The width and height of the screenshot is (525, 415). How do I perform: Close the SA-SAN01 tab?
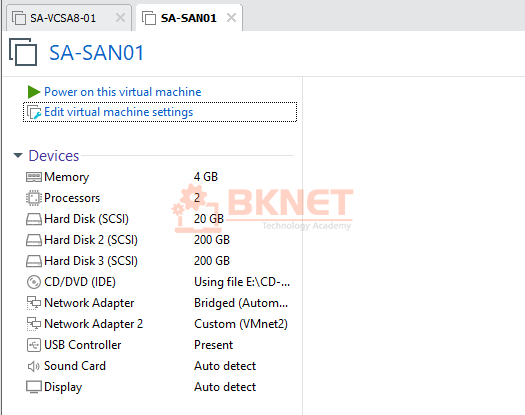pos(231,17)
